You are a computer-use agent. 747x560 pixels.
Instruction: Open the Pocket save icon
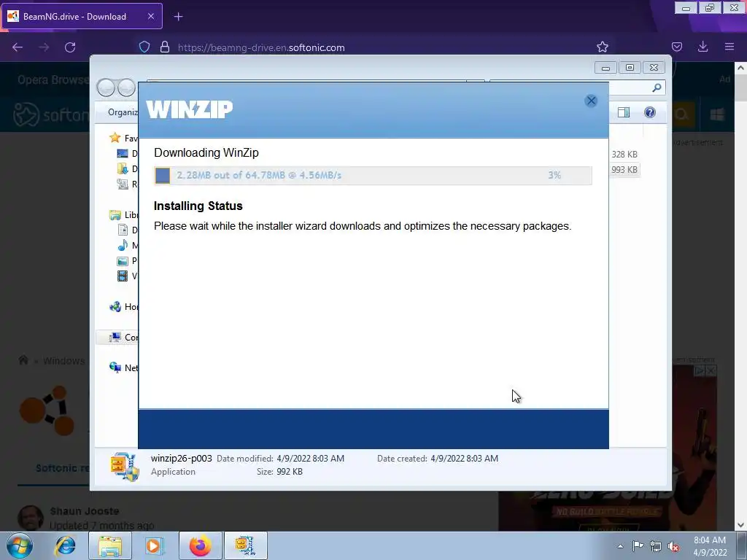676,47
